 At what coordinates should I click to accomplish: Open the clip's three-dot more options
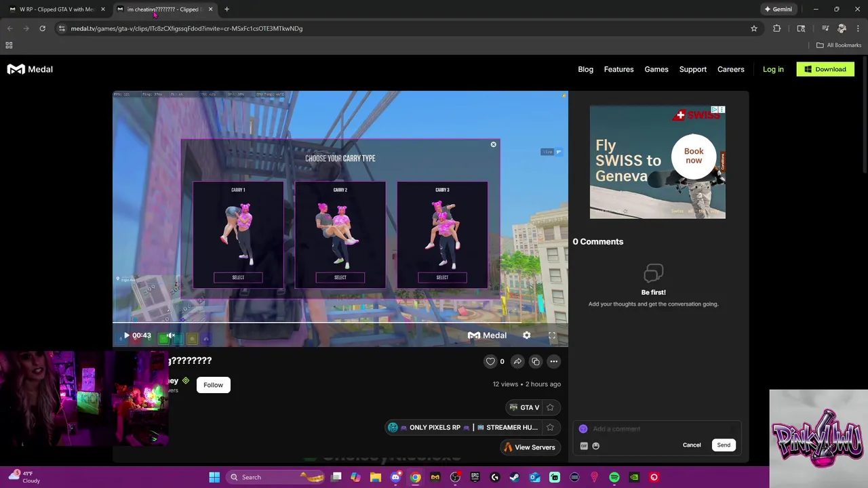coord(553,361)
